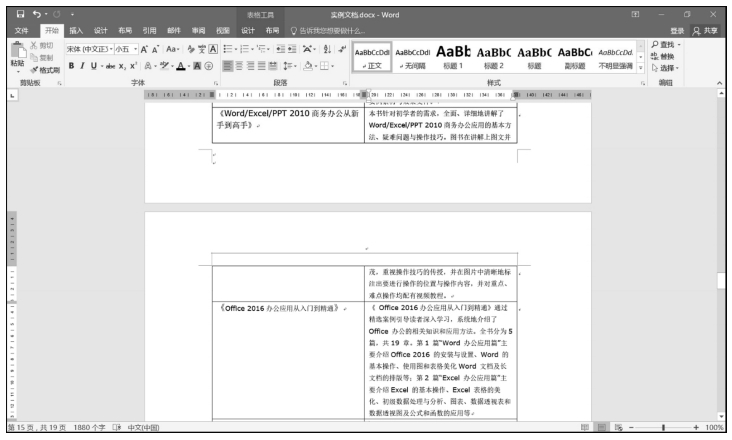Image resolution: width=732 pixels, height=440 pixels.
Task: Click the Sign in (登录) button
Action: [677, 31]
